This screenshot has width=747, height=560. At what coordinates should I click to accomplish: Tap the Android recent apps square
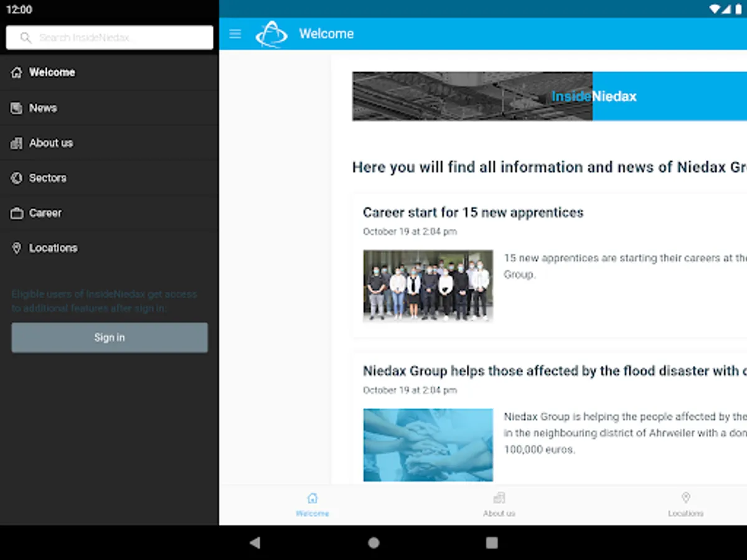492,543
